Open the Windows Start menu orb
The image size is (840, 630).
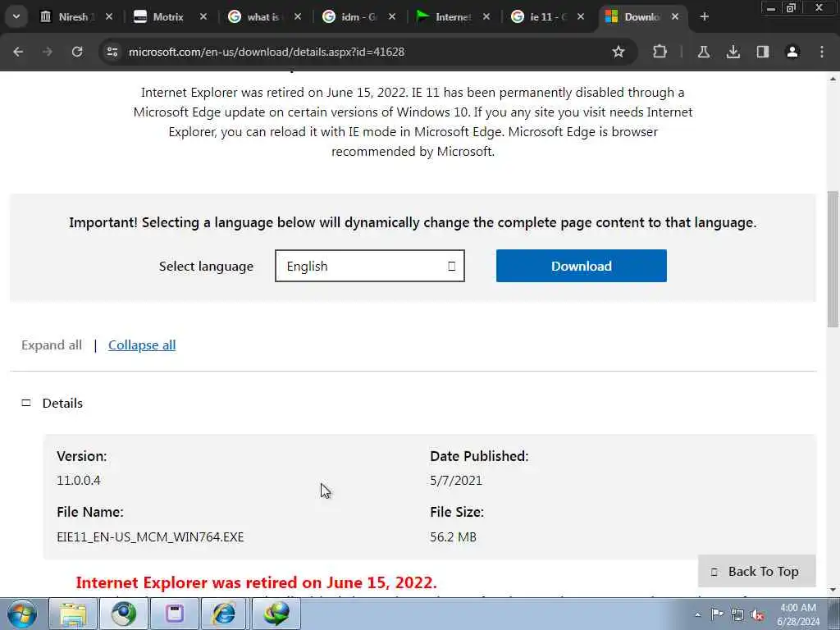22,614
